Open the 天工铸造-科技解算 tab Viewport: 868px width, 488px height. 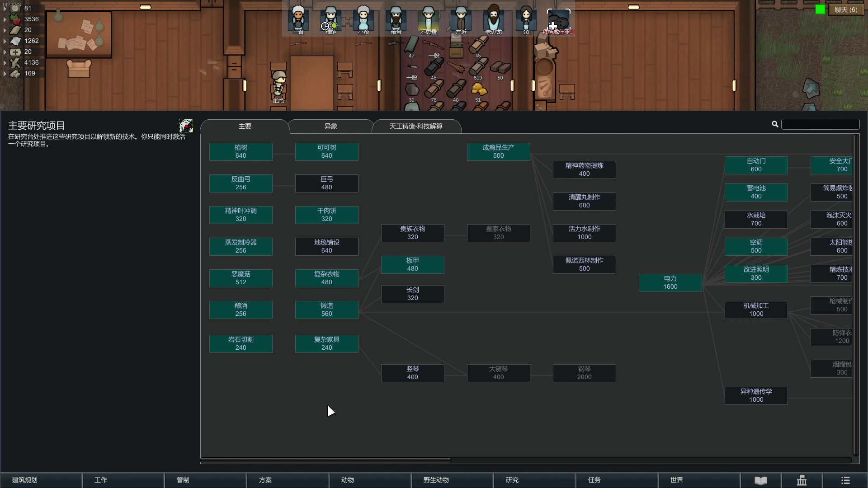point(416,127)
